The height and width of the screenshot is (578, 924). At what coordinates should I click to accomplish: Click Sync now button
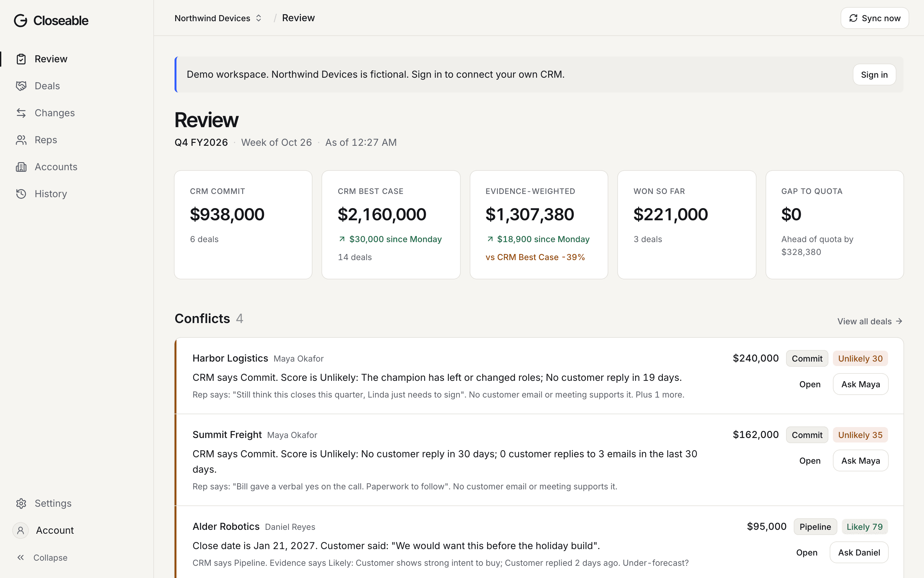(x=874, y=18)
